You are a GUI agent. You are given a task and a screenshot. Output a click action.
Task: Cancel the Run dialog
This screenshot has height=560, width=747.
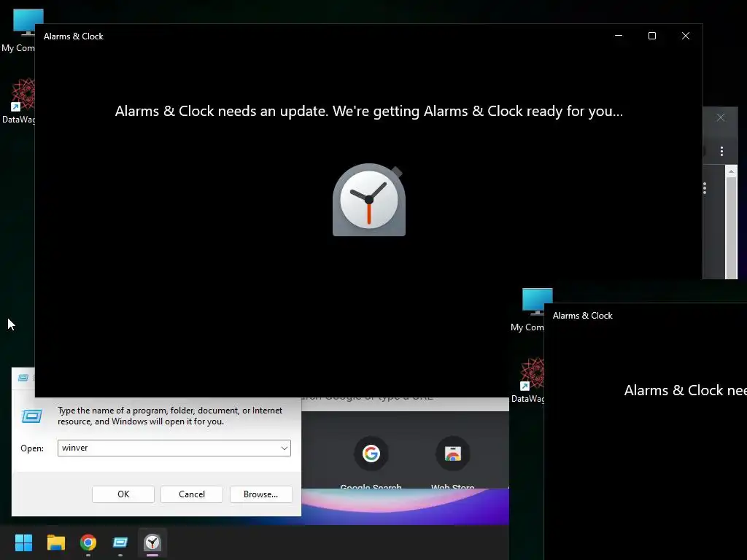(192, 494)
